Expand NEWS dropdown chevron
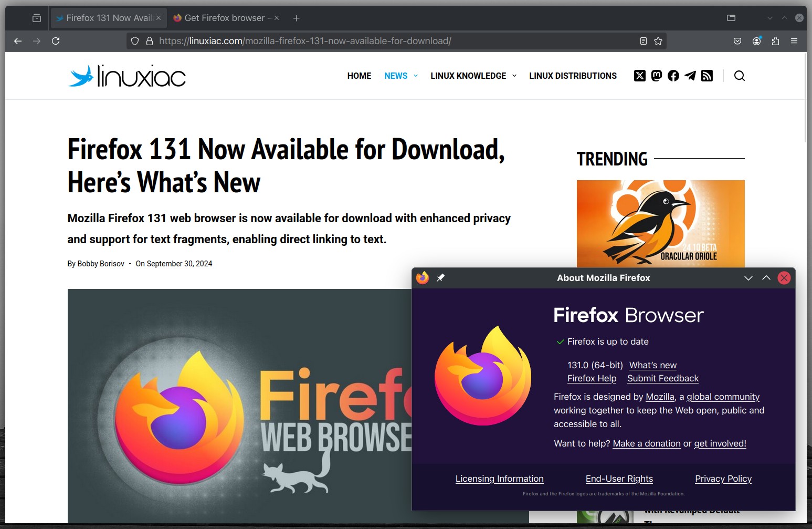812x529 pixels. pos(416,76)
